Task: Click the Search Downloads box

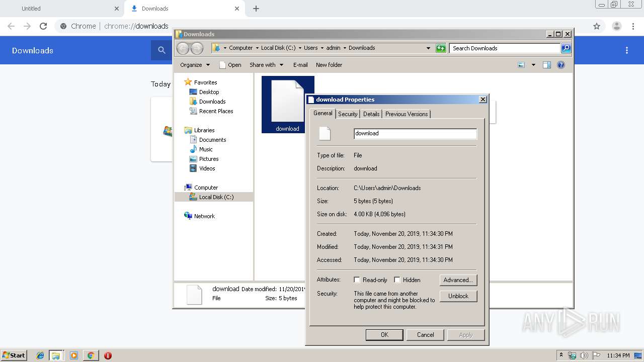Action: click(x=505, y=48)
